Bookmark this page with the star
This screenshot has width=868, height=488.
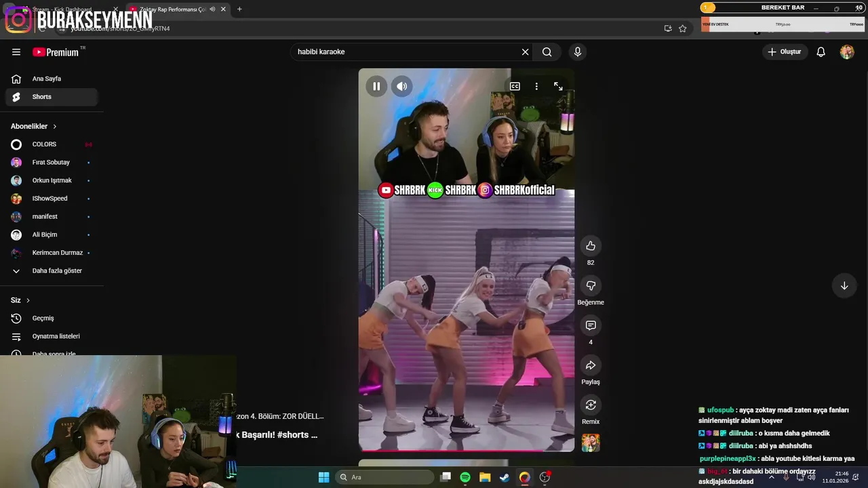(x=683, y=28)
